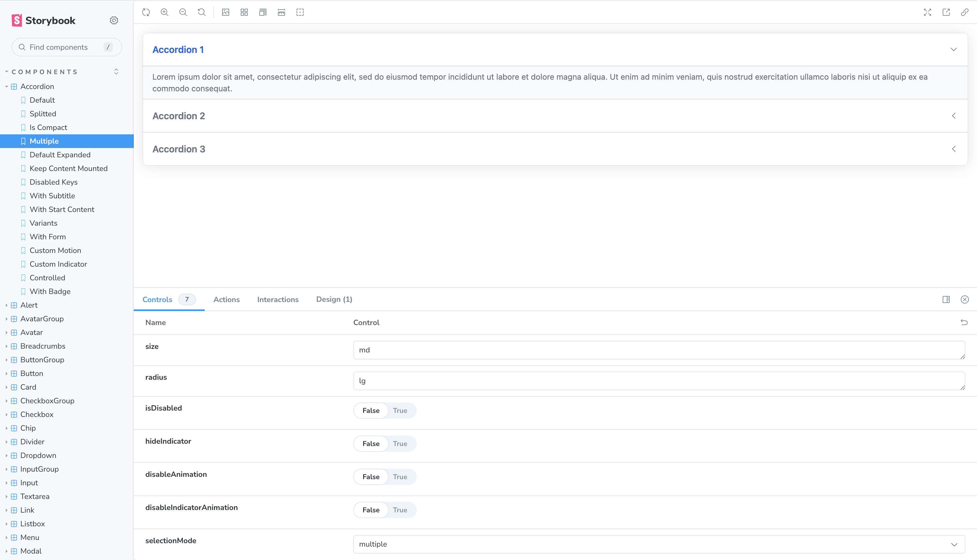Open the Actions tab
The image size is (977, 560).
[226, 299]
